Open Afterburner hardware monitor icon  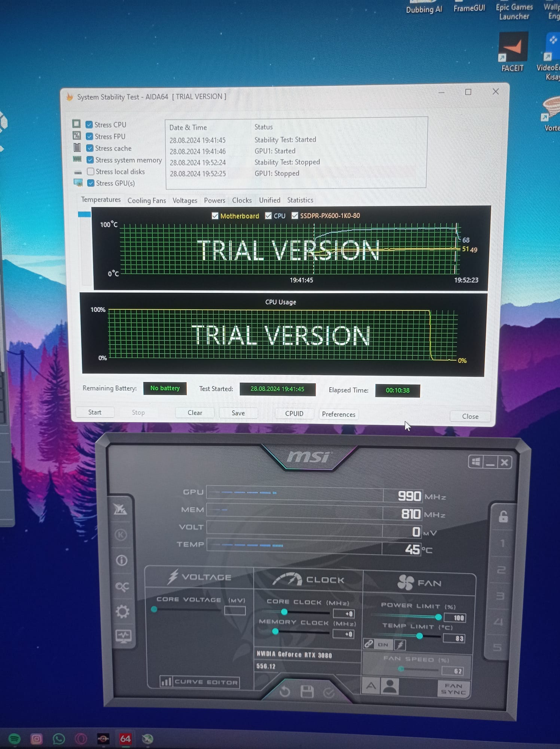pos(124,636)
